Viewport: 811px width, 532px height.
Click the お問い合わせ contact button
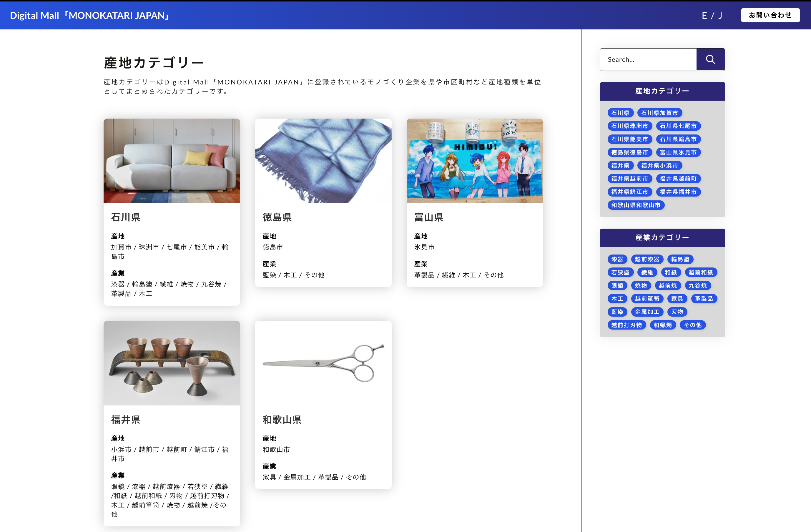coord(770,15)
